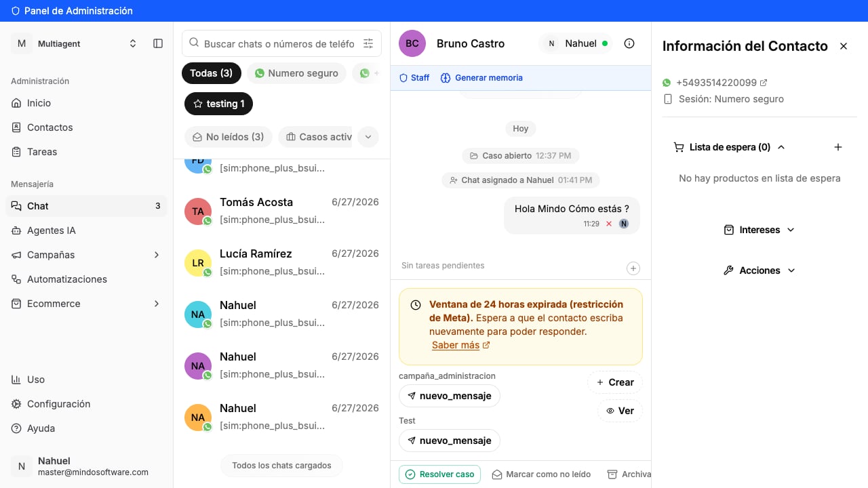Select Chat in the Mensajería menu
The image size is (868, 488).
click(x=86, y=206)
